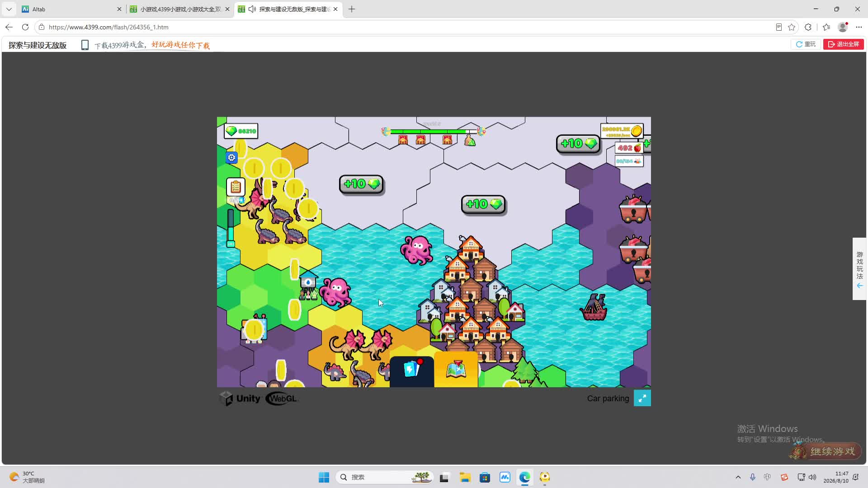Select the pirate ship on the water
This screenshot has width=868, height=488.
(594, 307)
